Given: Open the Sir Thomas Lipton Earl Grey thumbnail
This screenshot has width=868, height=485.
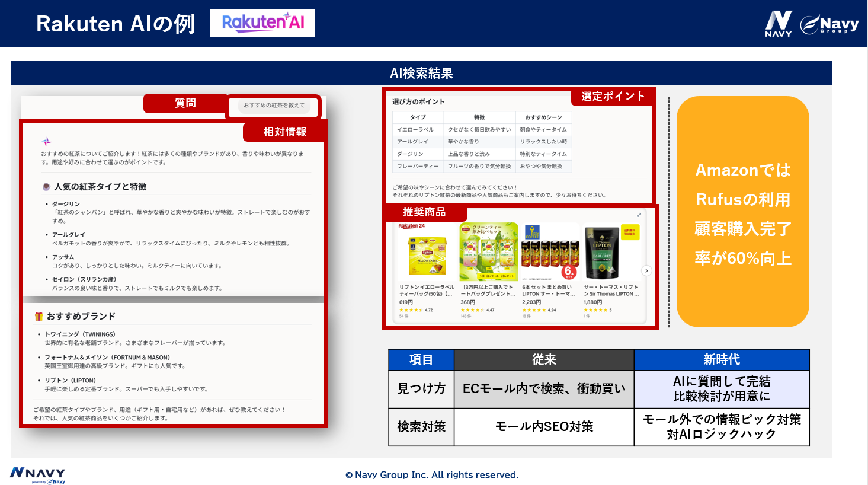Looking at the screenshot, I should (x=602, y=252).
